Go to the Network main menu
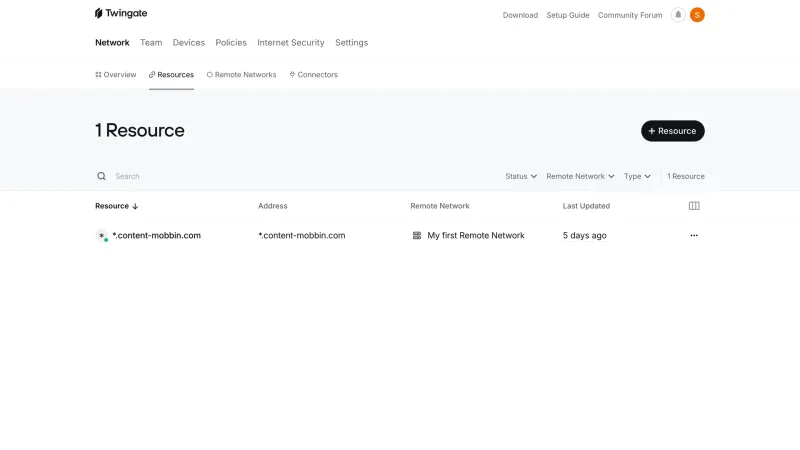This screenshot has height=450, width=800. pyautogui.click(x=112, y=42)
